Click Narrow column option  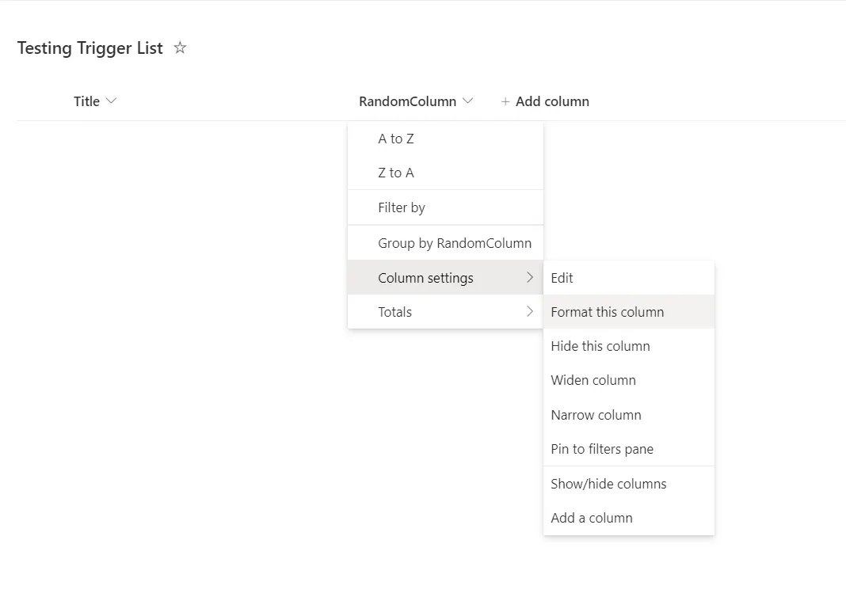tap(596, 415)
